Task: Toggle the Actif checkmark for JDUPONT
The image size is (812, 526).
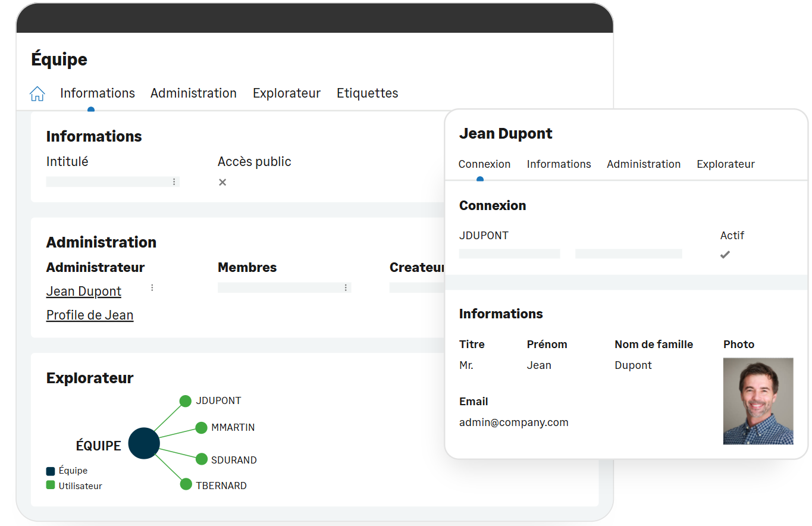Action: (725, 255)
